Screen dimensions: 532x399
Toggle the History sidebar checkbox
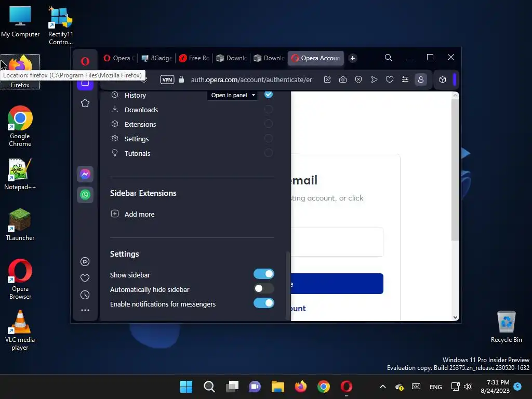[269, 95]
